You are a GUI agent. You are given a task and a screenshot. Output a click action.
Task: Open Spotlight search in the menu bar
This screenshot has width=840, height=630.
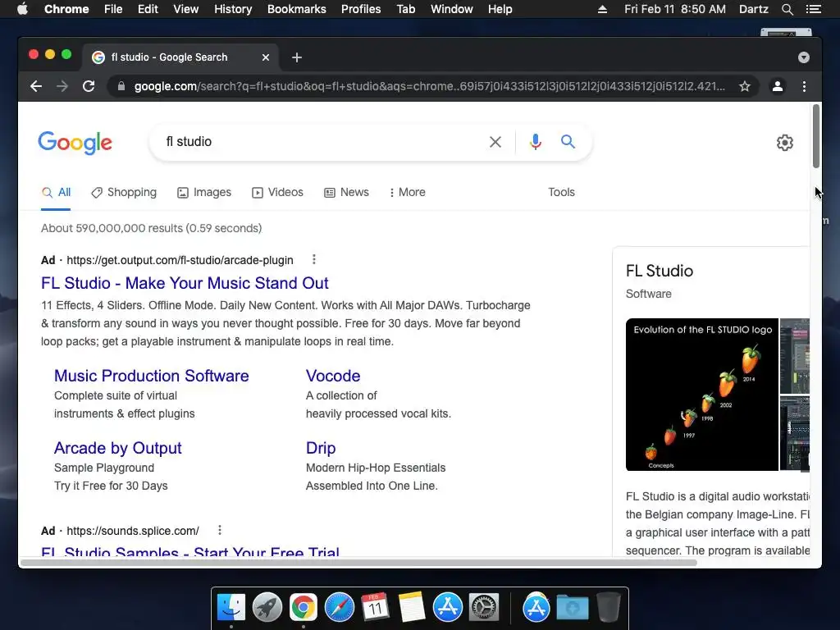point(787,9)
